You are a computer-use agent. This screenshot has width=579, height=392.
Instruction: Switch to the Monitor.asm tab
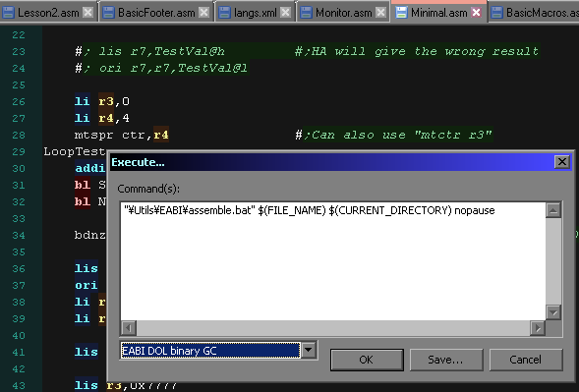coord(343,13)
